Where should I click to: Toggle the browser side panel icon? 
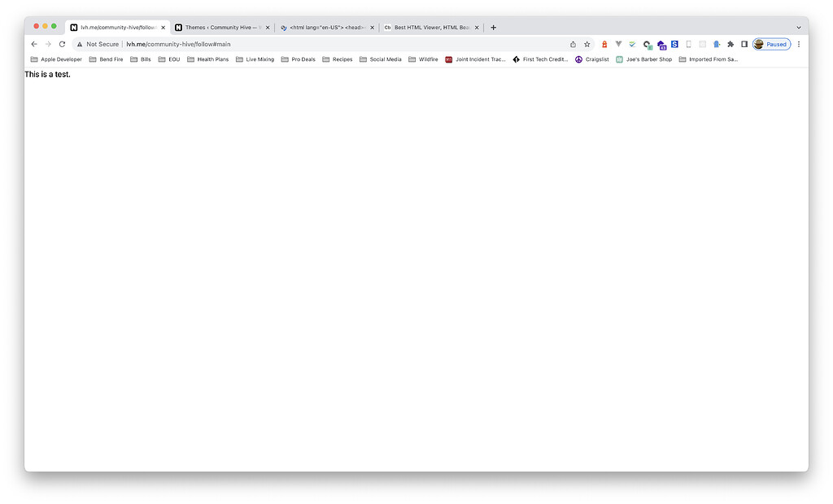744,44
